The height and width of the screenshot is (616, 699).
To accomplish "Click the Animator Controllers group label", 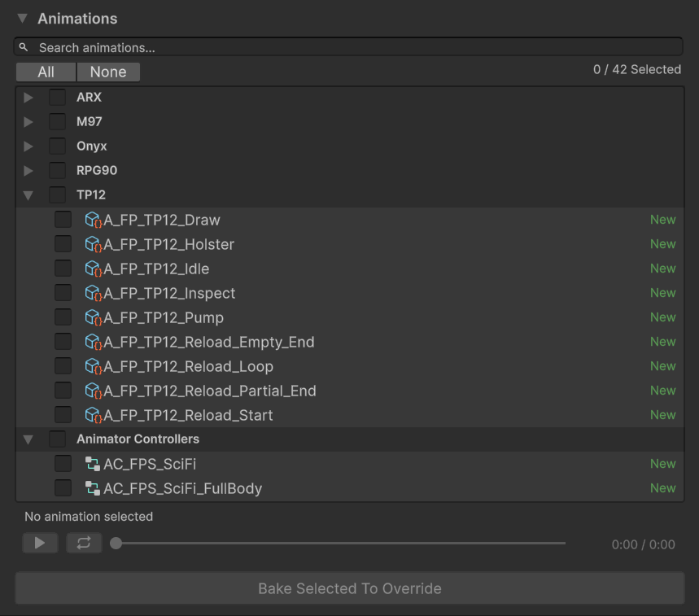I will (138, 439).
